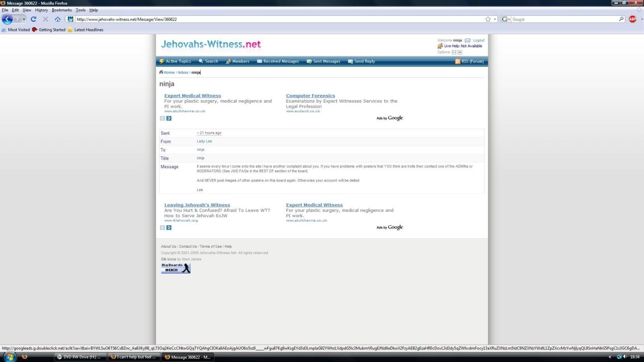Toggle the widen page Options icon
The width and height of the screenshot is (644, 362).
pyautogui.click(x=460, y=52)
